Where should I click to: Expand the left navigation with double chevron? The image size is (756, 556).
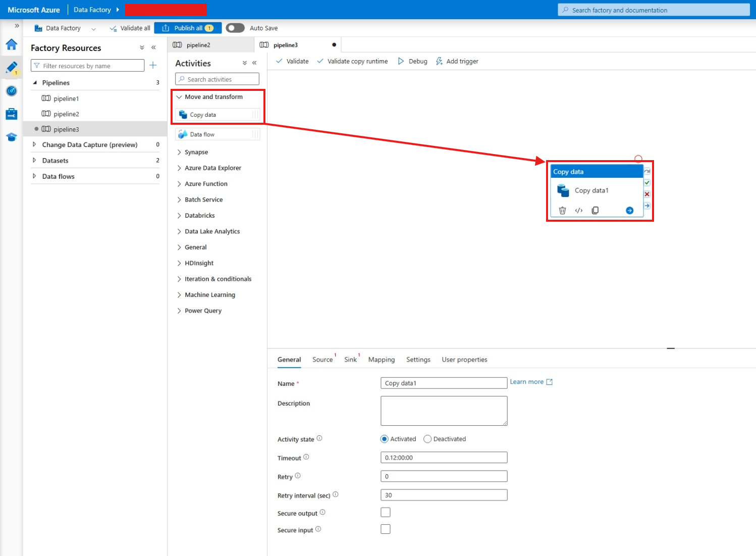pos(17,26)
